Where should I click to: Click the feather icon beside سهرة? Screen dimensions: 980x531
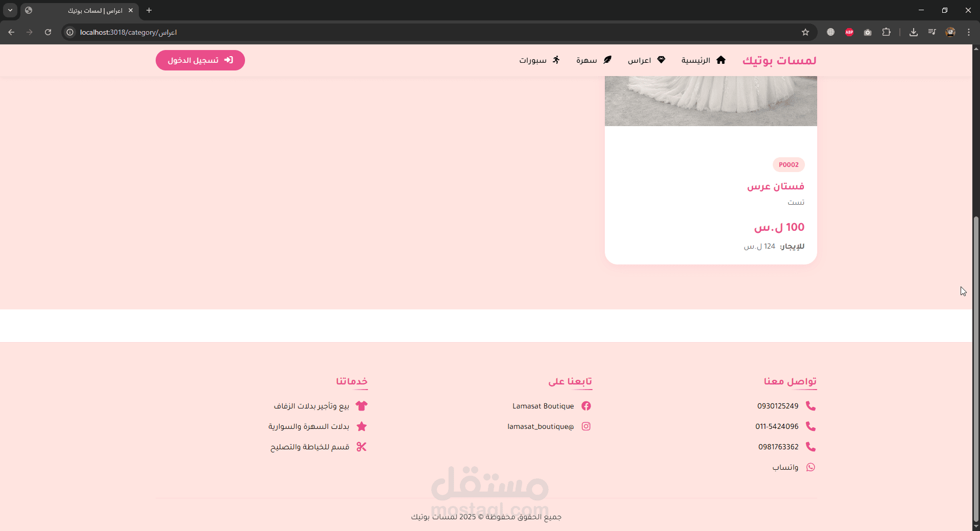click(x=607, y=60)
